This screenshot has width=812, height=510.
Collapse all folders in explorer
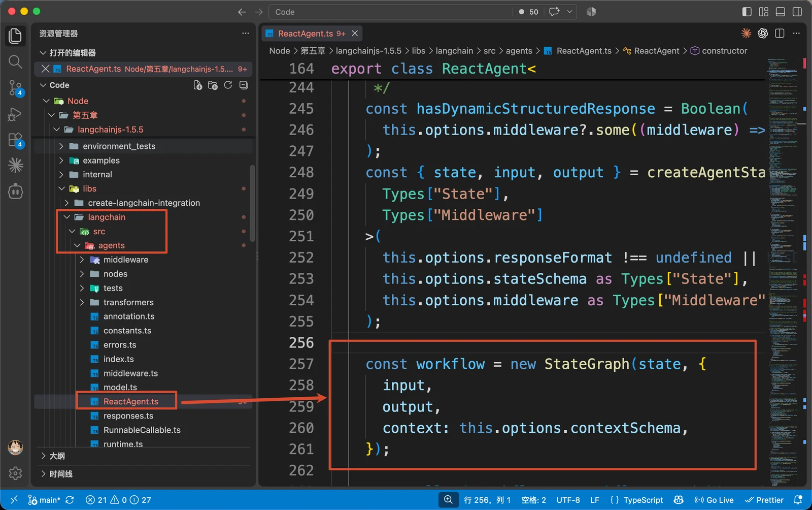click(244, 85)
